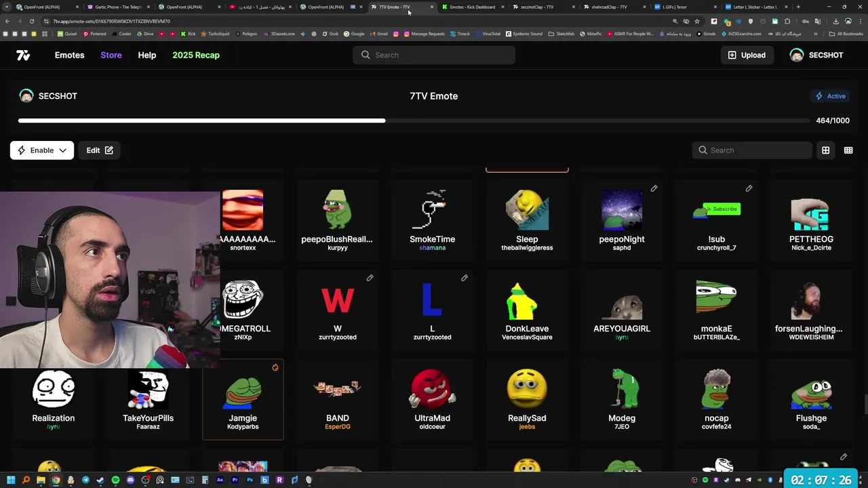The image size is (868, 488).
Task: Open the Help page
Action: click(x=147, y=55)
